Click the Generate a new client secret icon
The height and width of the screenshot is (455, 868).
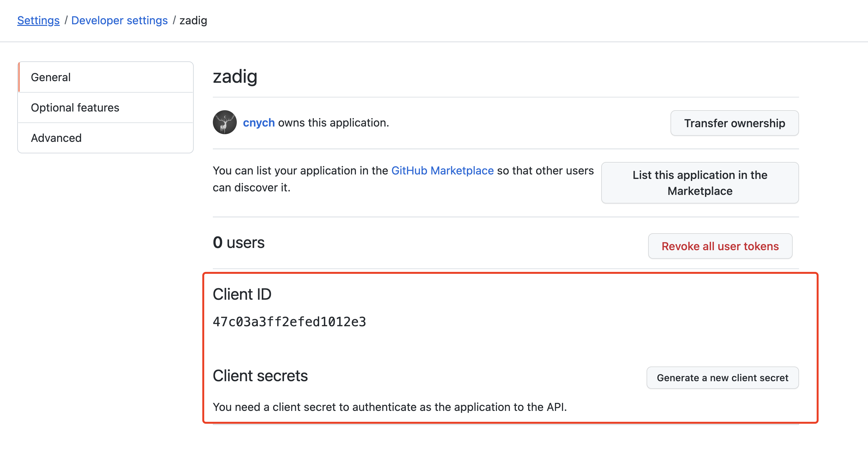click(x=722, y=377)
